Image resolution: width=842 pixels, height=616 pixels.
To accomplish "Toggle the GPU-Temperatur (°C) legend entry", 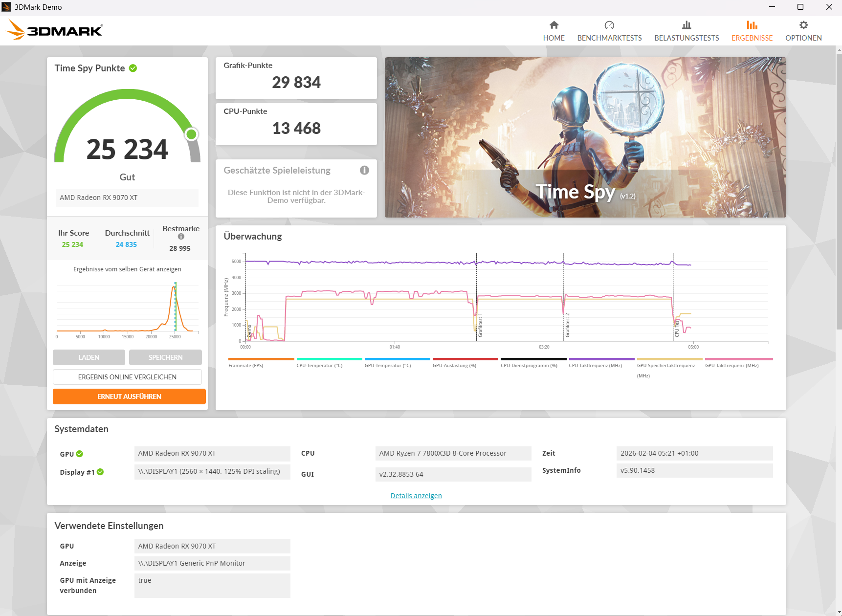I will click(397, 363).
